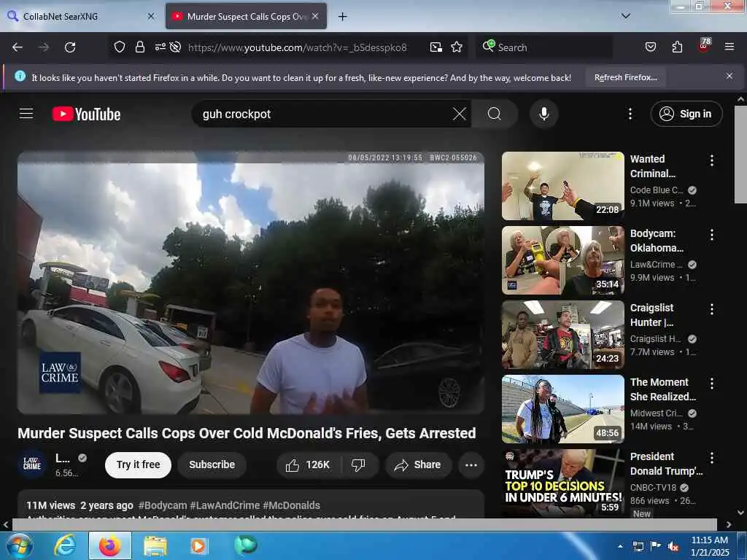This screenshot has height=560, width=747.
Task: Open picture-in-picture icon in address bar
Action: click(436, 47)
